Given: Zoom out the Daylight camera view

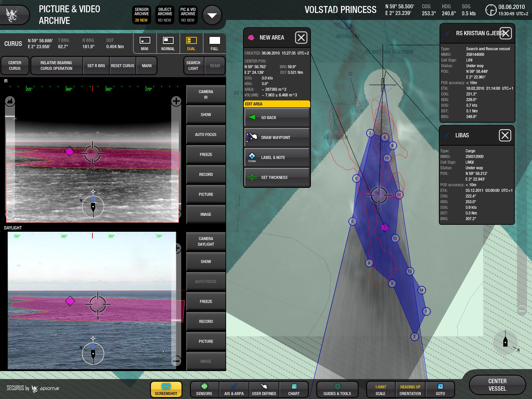Looking at the screenshot, I should [176, 360].
